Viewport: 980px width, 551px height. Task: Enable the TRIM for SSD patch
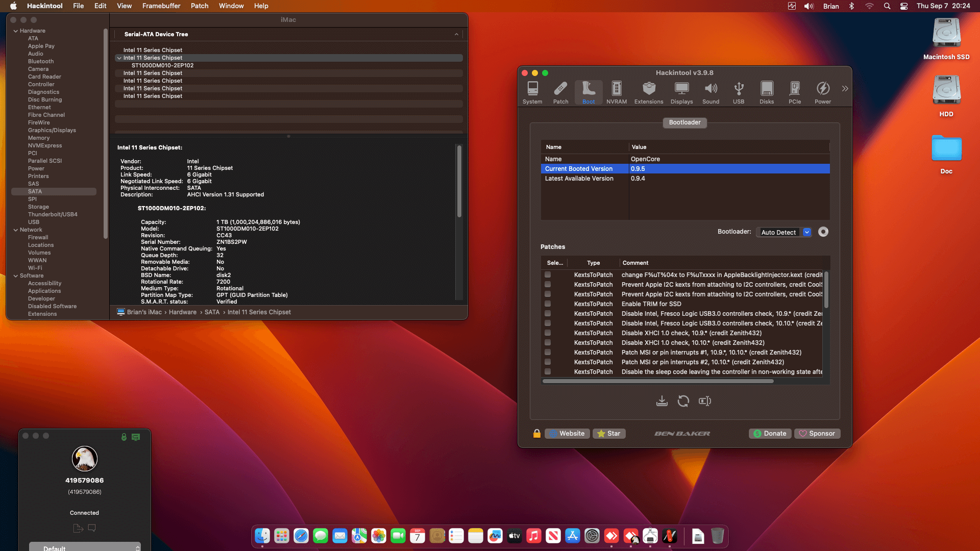click(x=548, y=304)
